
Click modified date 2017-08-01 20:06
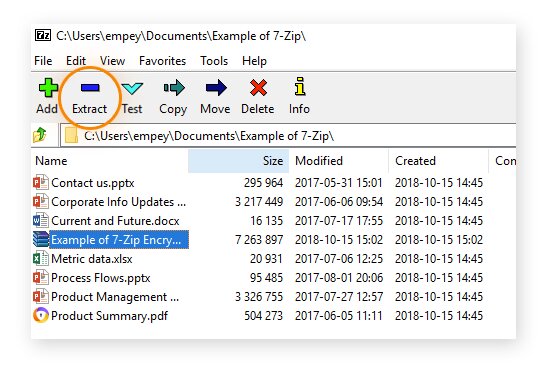click(339, 278)
